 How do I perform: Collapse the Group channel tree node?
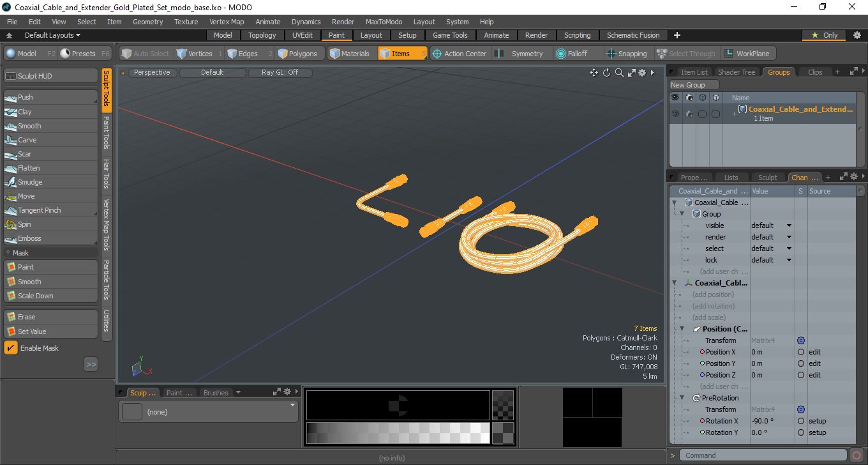[x=682, y=214]
